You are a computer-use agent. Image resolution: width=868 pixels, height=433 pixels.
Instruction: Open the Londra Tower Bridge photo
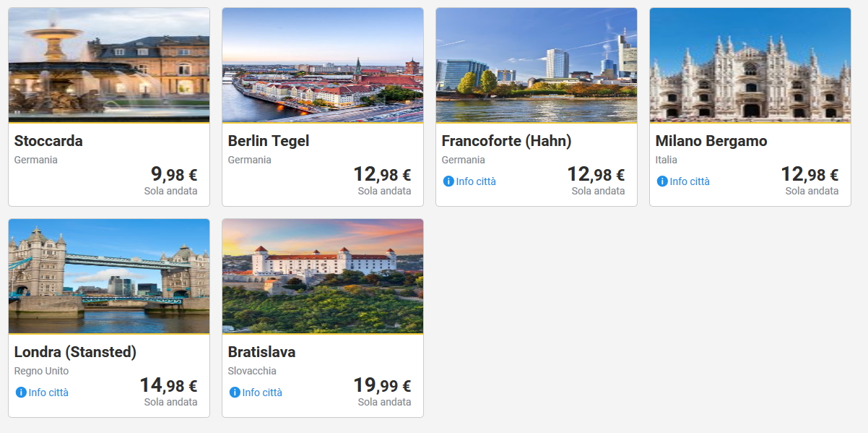coord(109,276)
